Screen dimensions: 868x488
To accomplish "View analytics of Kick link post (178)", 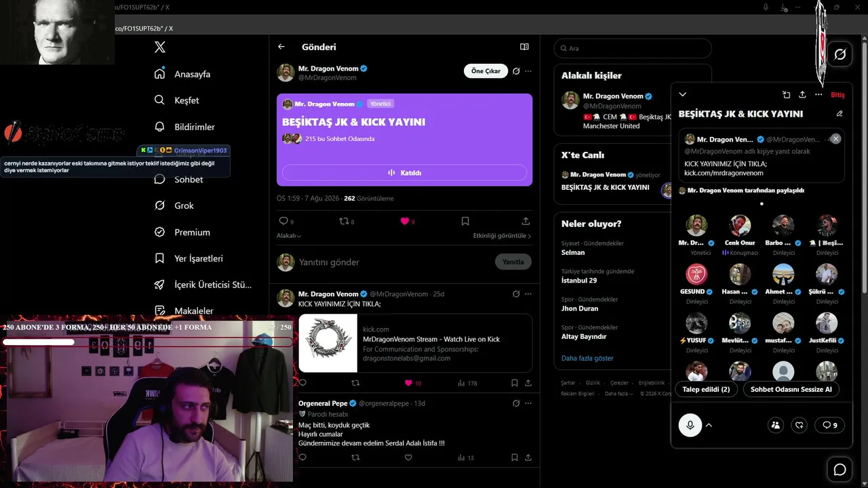I will [x=468, y=383].
